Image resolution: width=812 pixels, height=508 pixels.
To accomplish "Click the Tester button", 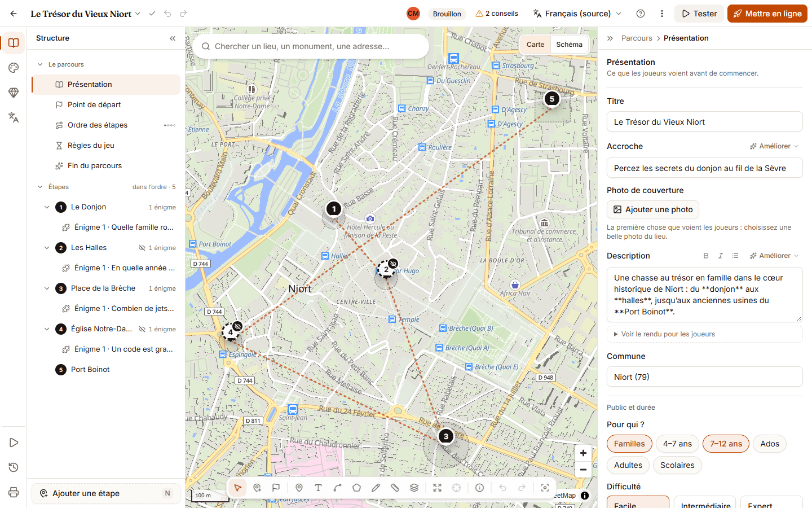I will coord(699,14).
